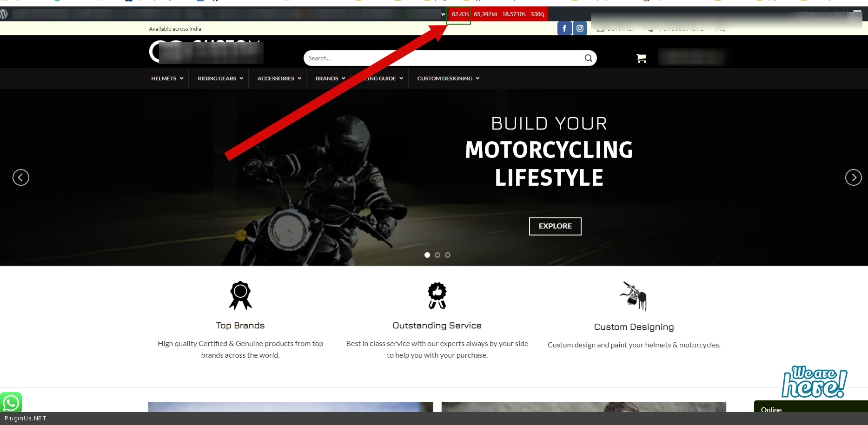
Task: Click the search magnifier icon
Action: point(588,58)
